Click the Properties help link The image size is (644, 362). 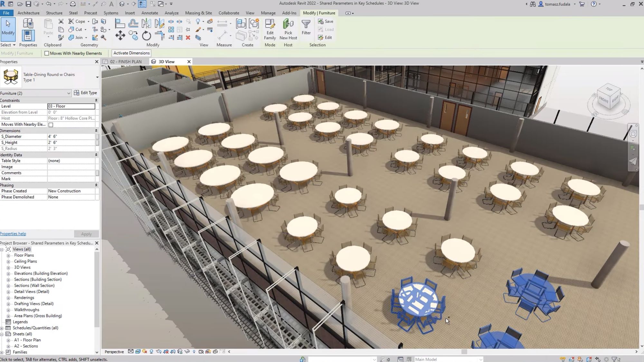(x=13, y=233)
